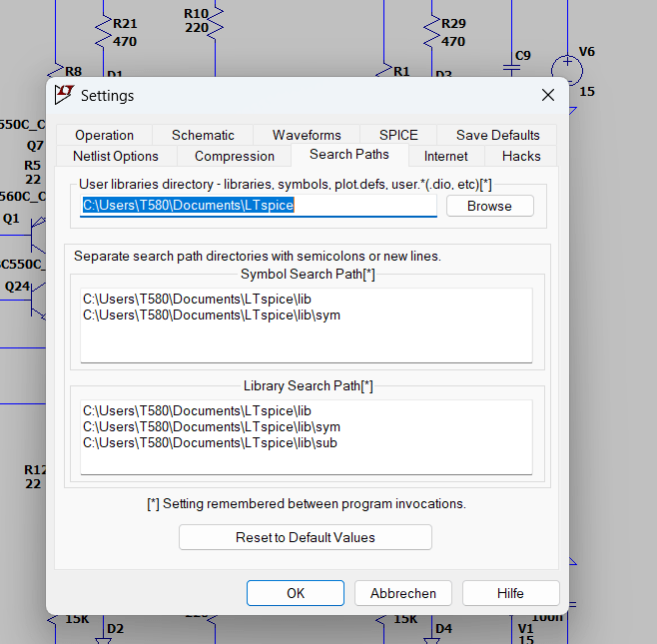Click the R8 resistor label
This screenshot has width=657, height=644.
point(73,71)
